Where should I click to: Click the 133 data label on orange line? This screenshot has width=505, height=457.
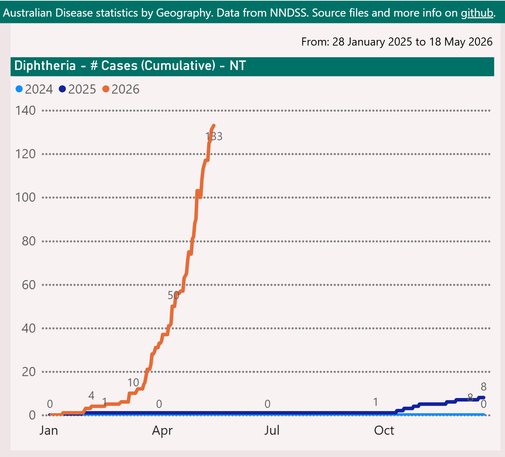[x=214, y=136]
